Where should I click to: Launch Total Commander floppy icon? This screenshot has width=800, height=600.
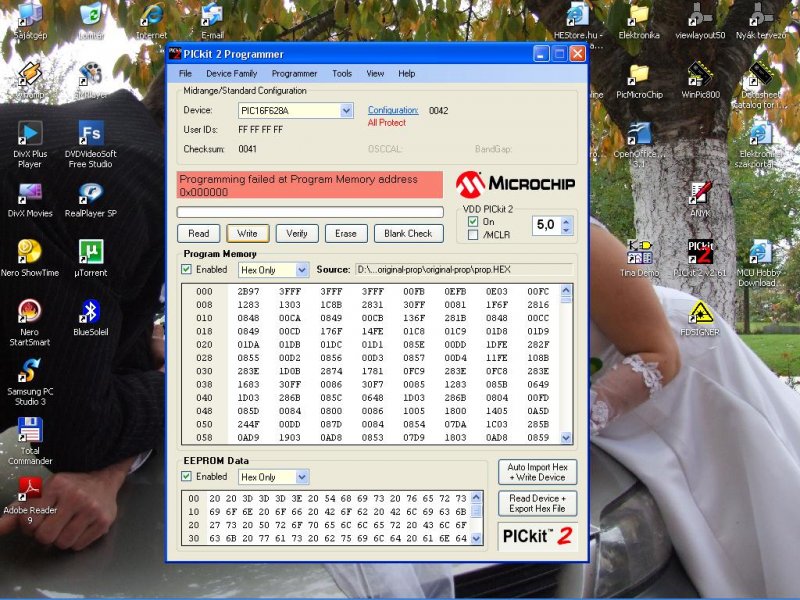coord(30,441)
